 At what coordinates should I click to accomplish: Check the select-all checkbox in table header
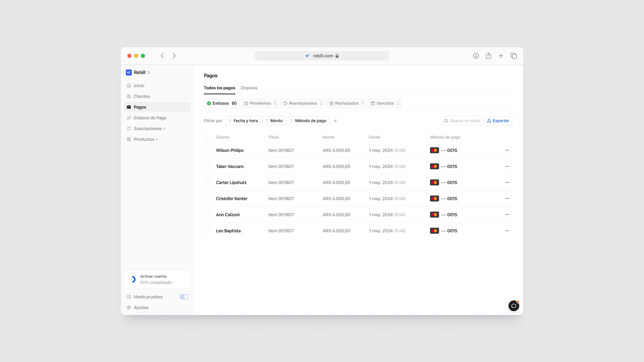pos(207,137)
